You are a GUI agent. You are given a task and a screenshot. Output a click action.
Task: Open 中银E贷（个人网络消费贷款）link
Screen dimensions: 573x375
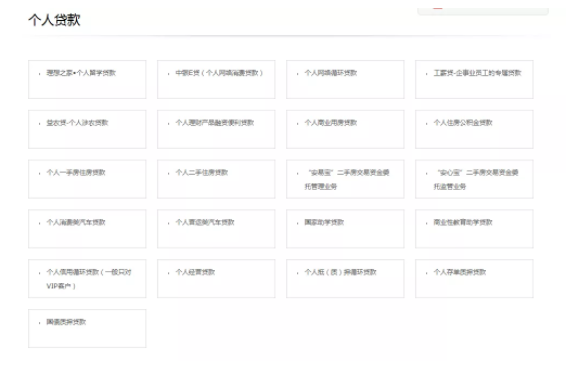(219, 73)
